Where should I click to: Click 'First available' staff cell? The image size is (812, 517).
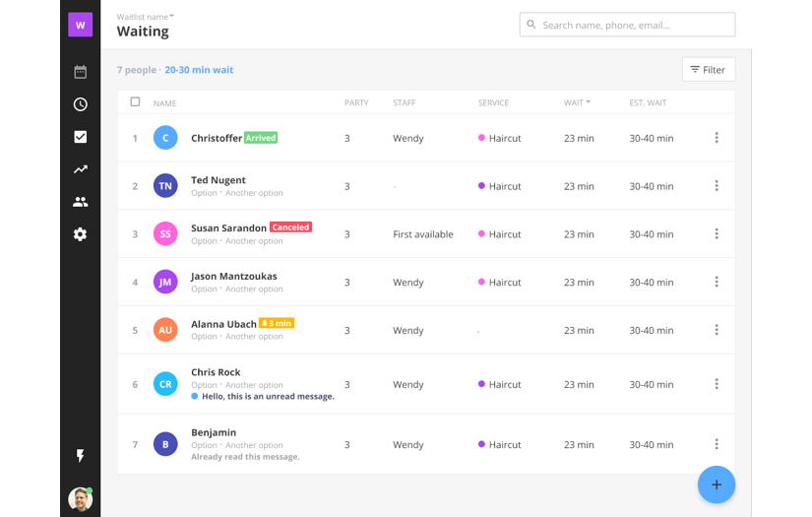pyautogui.click(x=422, y=234)
